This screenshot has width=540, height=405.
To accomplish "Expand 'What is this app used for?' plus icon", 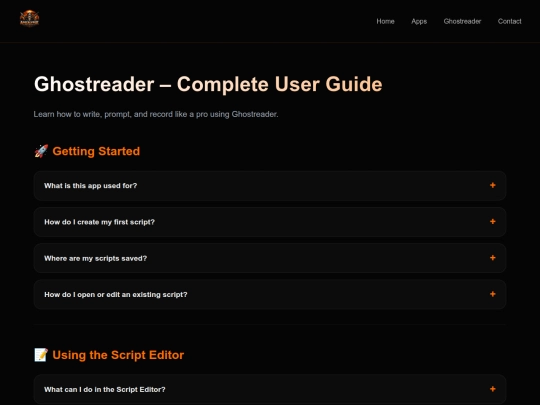I will pos(492,185).
